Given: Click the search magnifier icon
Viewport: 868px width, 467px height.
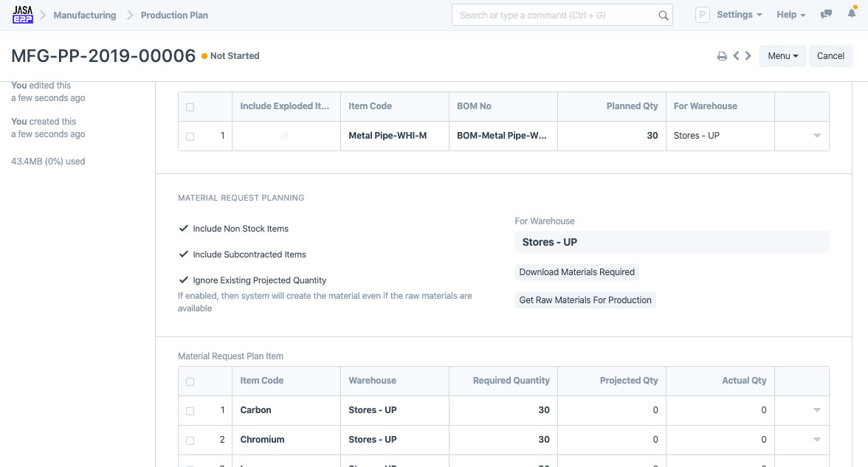Looking at the screenshot, I should coord(663,15).
